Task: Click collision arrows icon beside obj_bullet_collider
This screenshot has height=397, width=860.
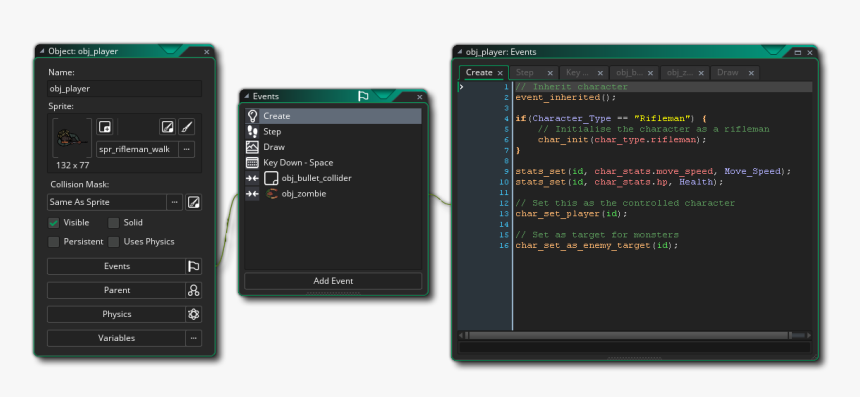Action: (252, 178)
